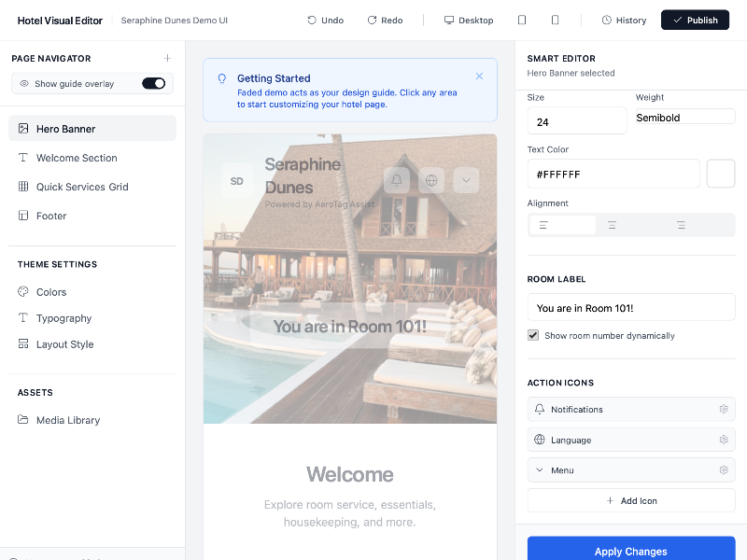Click the Publish button
Screen dimensions: 747x560
[x=695, y=20]
